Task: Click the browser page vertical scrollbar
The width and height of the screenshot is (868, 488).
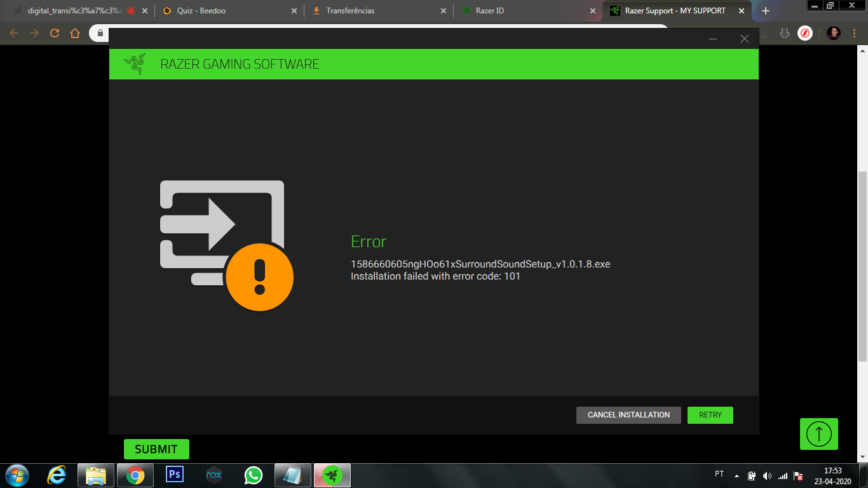Action: (862, 267)
